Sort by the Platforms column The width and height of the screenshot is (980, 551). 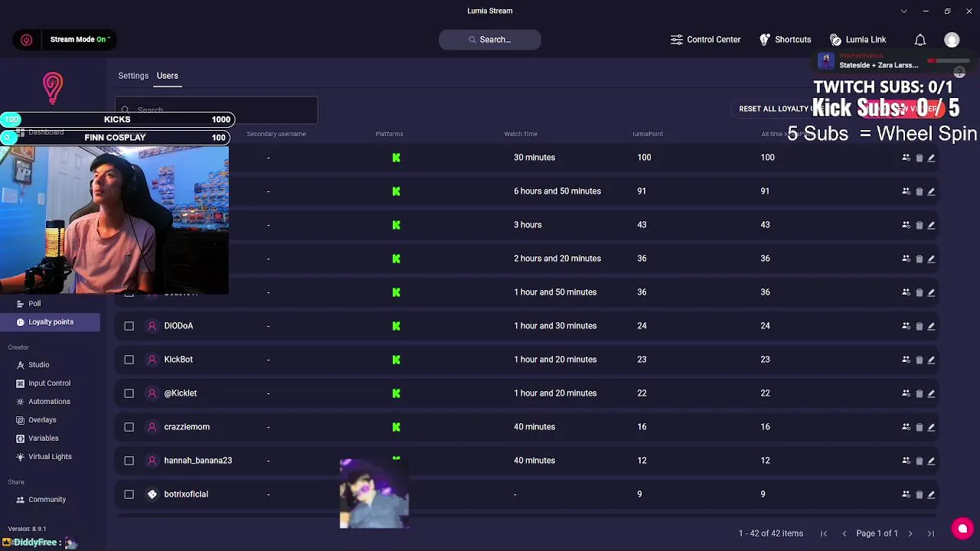(389, 134)
